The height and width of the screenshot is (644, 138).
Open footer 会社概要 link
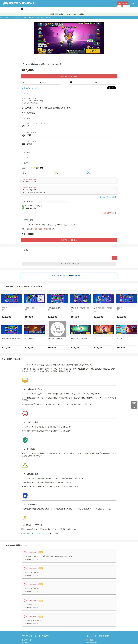[x=25, y=642]
